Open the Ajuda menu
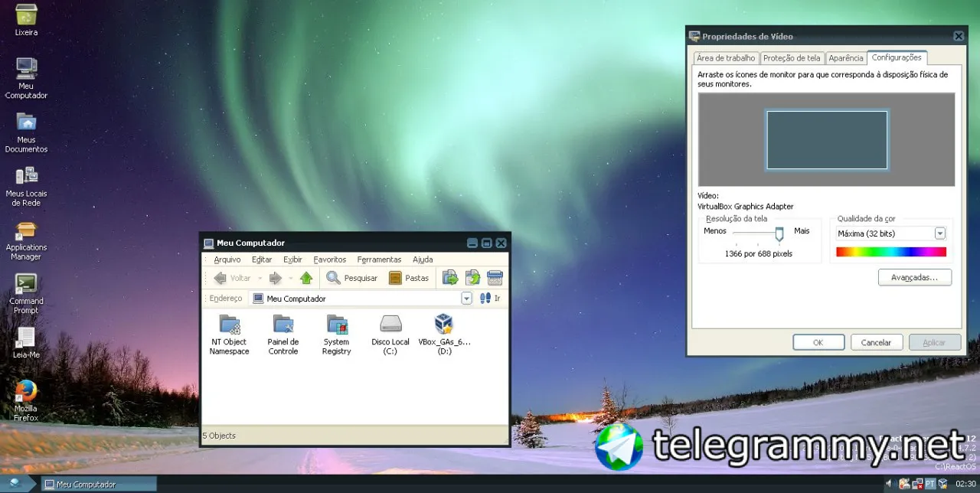Image resolution: width=980 pixels, height=493 pixels. (423, 260)
